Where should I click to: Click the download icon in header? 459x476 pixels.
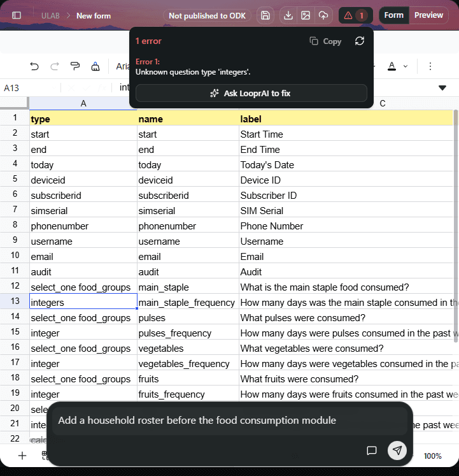point(288,15)
